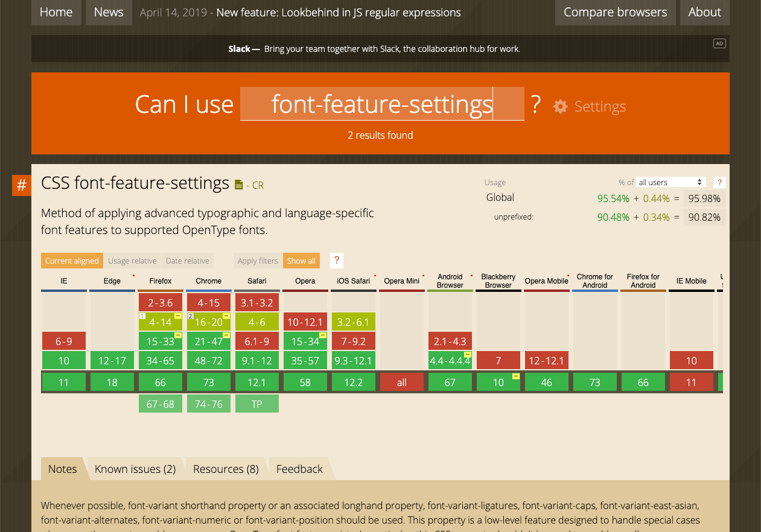Open the all users dropdown
The image size is (761, 532).
[x=671, y=182]
